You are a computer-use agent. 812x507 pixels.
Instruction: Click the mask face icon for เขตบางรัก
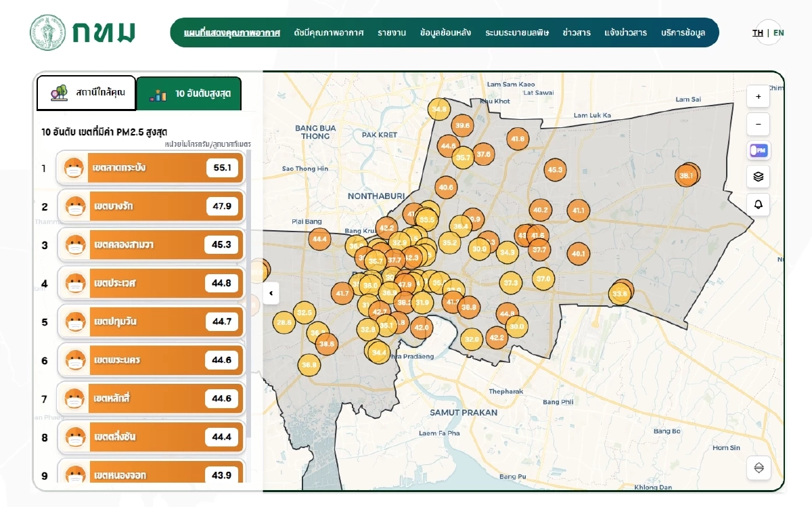(x=74, y=206)
